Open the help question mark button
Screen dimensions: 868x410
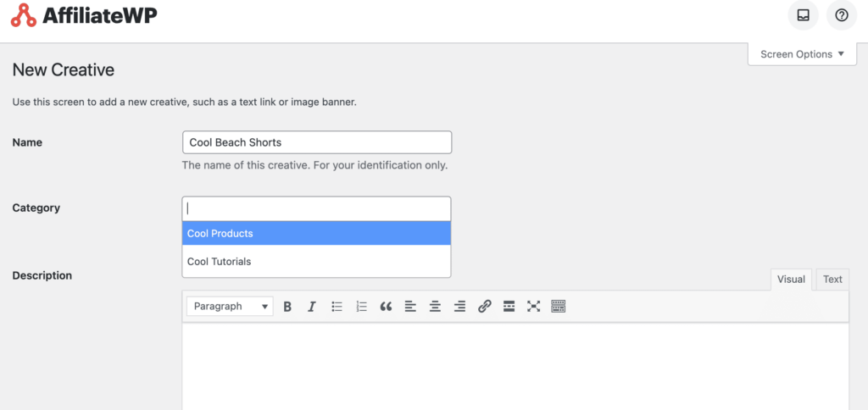tap(842, 15)
